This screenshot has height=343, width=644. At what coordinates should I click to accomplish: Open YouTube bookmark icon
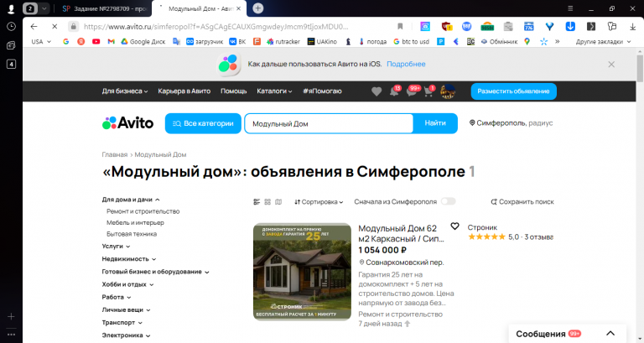click(96, 41)
